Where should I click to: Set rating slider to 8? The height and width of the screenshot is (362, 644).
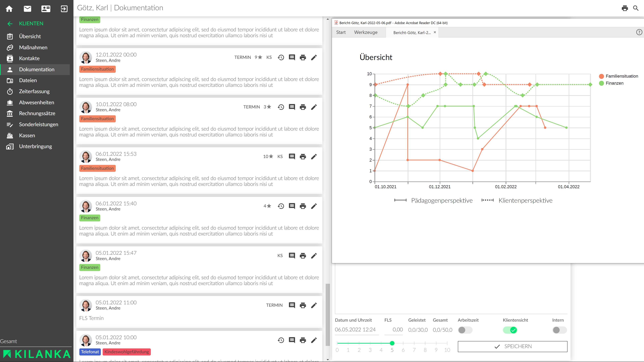pyautogui.click(x=425, y=343)
